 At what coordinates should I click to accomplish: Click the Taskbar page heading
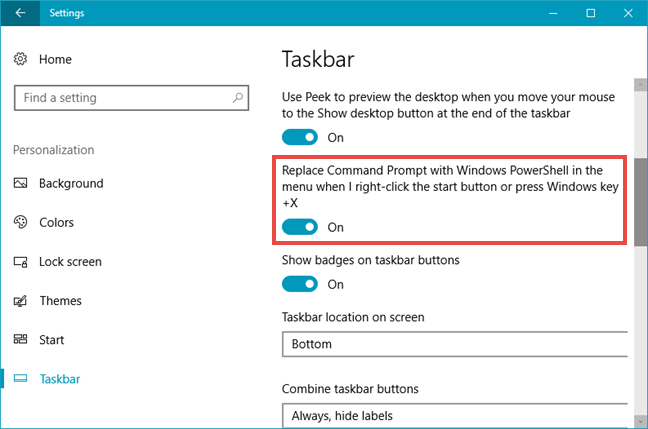coord(318,59)
